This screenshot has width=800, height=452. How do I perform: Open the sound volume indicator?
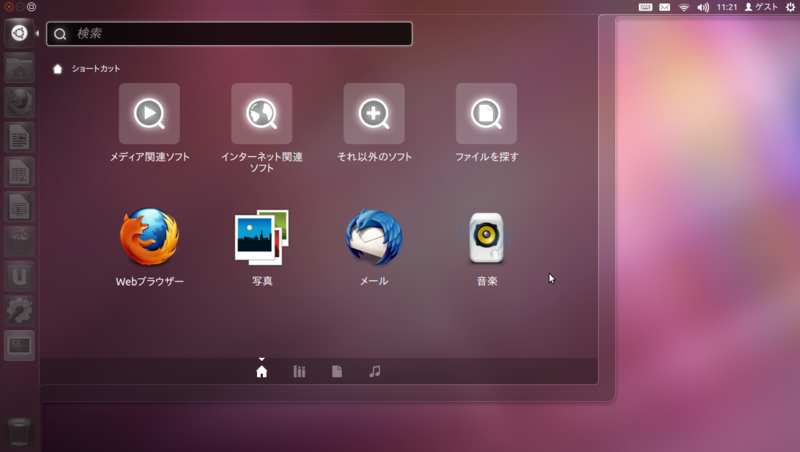[703, 7]
